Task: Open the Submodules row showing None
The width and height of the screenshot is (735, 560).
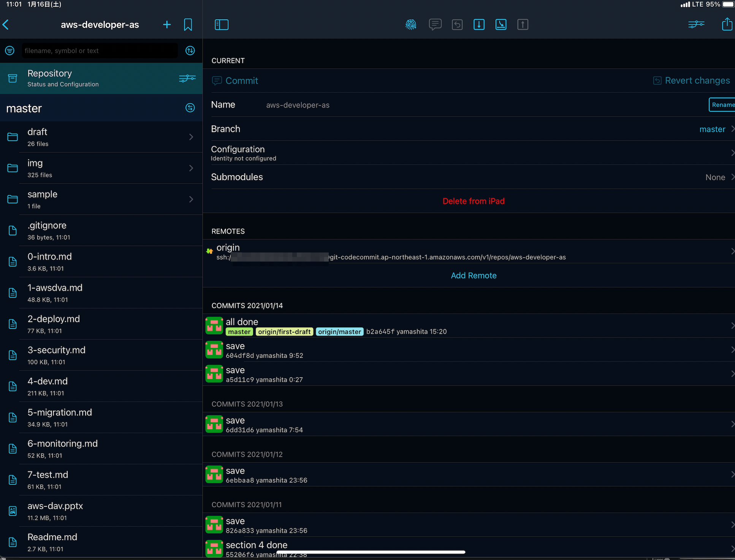Action: coord(473,177)
